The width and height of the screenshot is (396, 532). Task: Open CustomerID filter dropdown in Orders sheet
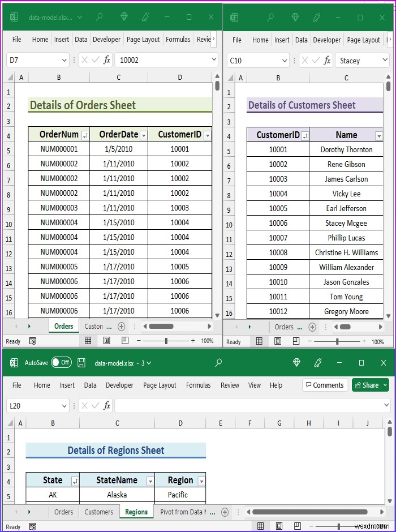coord(208,136)
